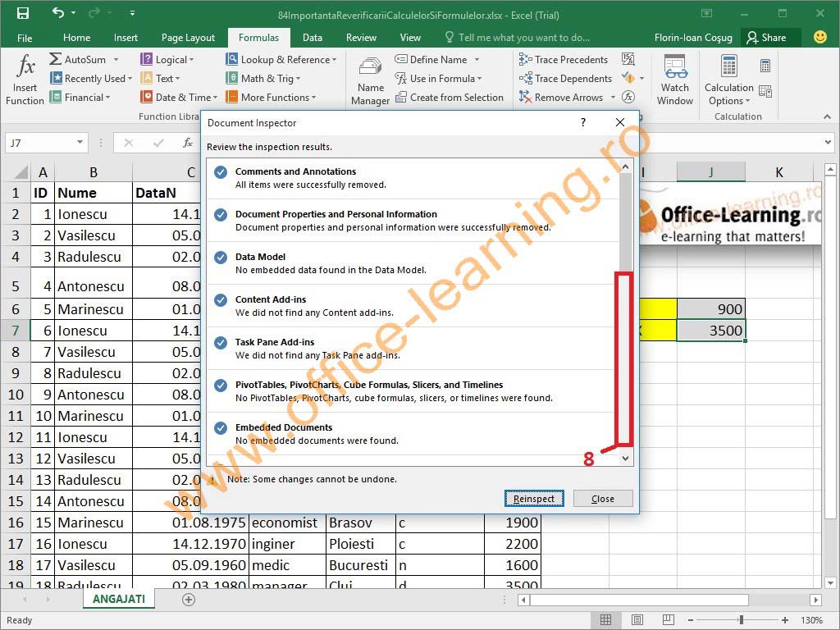Click Create from Selection
Viewport: 840px width, 630px height.
pos(449,97)
